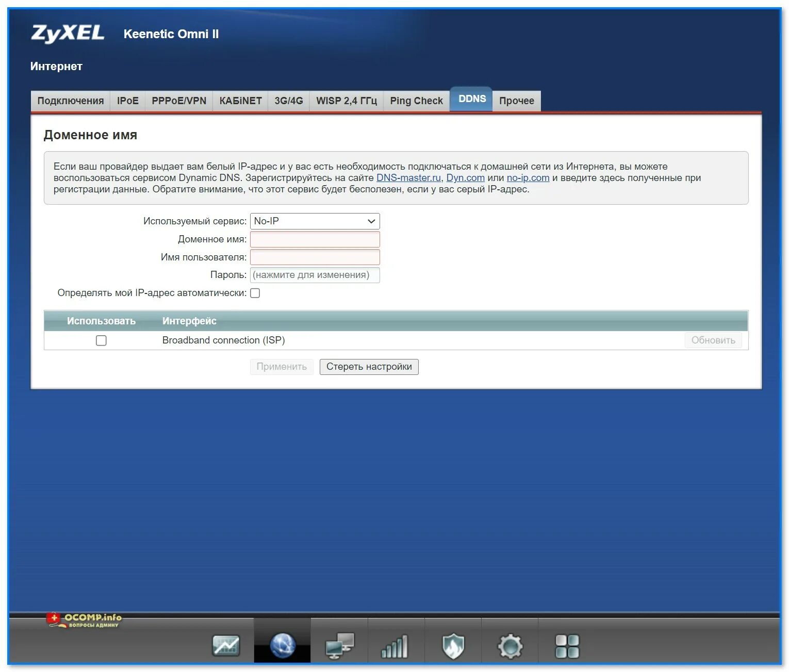Switch to the WISP 2,4 ГГц tab
Viewport: 789px width, 672px height.
347,101
